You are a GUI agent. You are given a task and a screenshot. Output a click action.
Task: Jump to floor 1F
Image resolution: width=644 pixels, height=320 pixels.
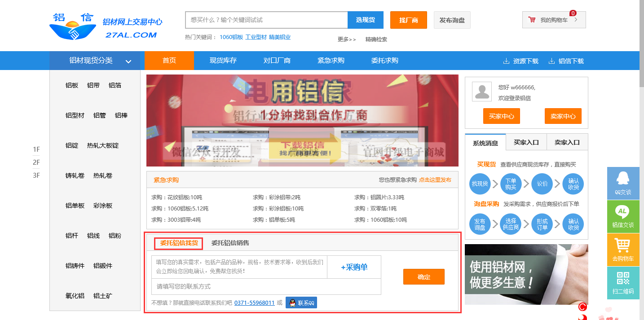coord(36,149)
